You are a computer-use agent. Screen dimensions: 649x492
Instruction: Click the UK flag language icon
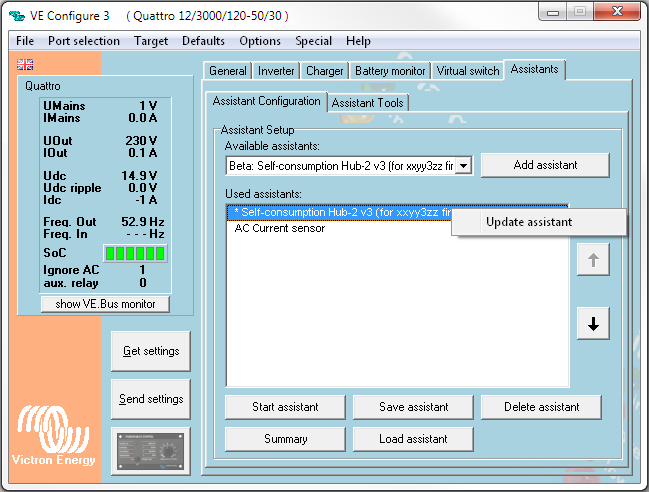[25, 64]
